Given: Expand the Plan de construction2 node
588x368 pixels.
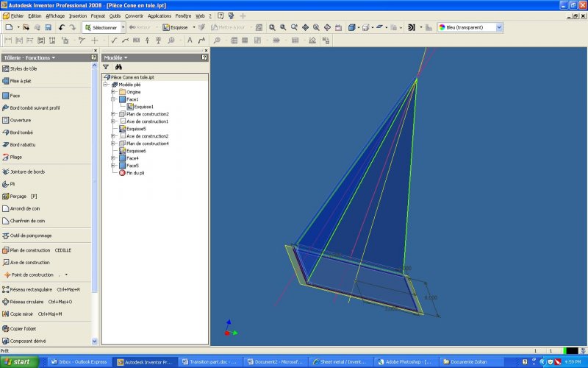Looking at the screenshot, I should [x=113, y=114].
